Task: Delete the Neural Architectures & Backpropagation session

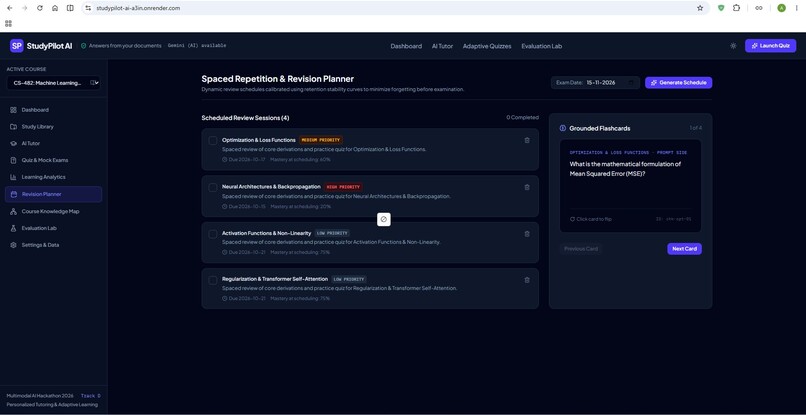Action: click(x=527, y=187)
